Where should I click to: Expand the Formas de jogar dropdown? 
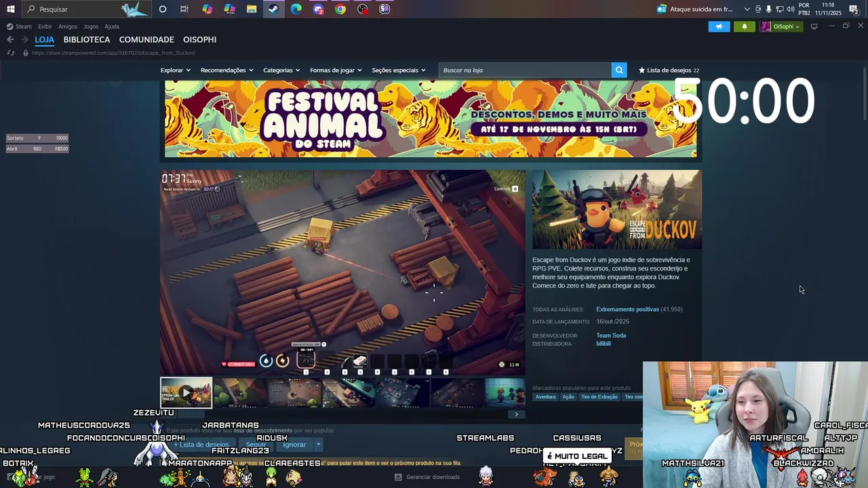[x=336, y=70]
